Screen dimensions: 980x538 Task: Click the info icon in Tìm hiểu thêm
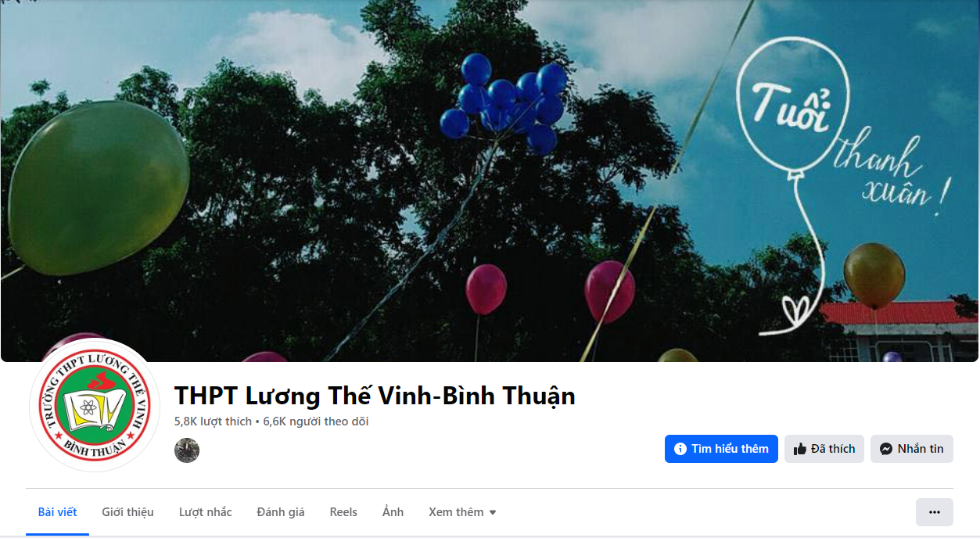680,449
